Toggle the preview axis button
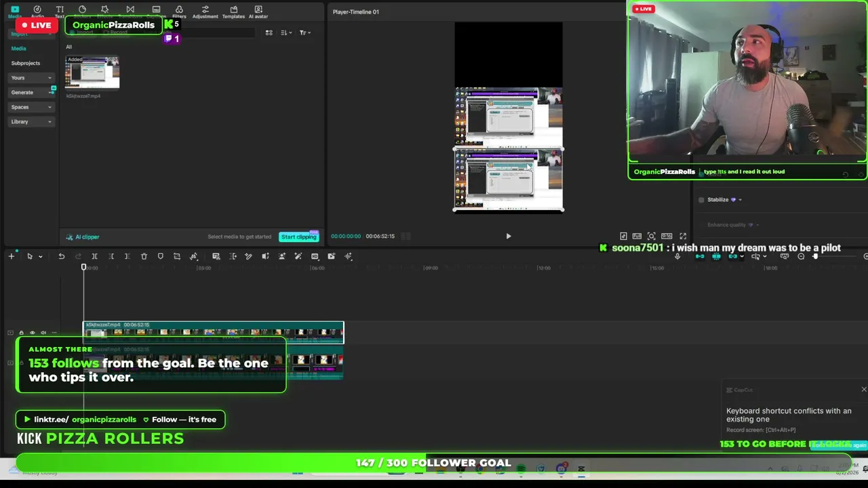Image resolution: width=868 pixels, height=488 pixels. 756,256
